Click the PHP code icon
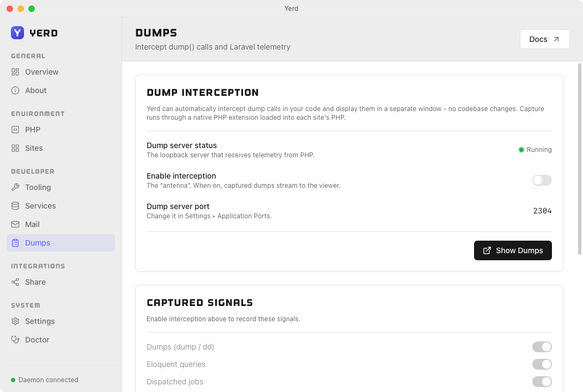The height and width of the screenshot is (392, 583). 15,130
